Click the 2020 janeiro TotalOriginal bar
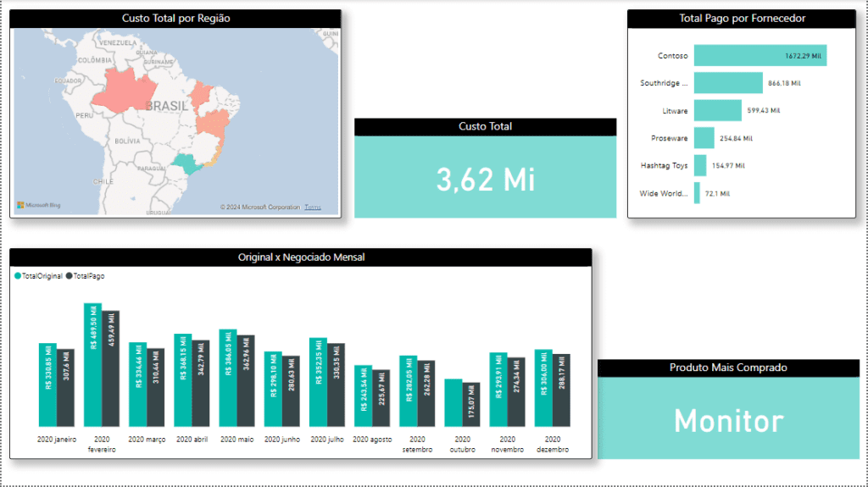The image size is (868, 487). 47,385
